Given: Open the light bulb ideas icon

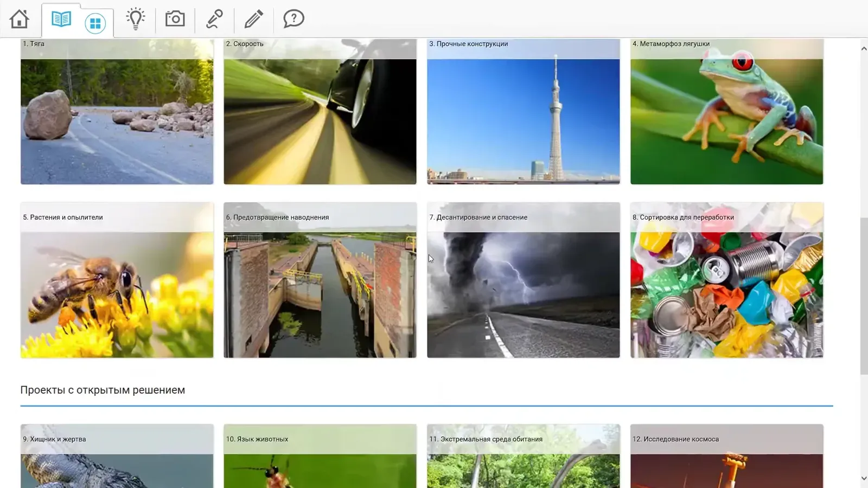Looking at the screenshot, I should coord(135,19).
